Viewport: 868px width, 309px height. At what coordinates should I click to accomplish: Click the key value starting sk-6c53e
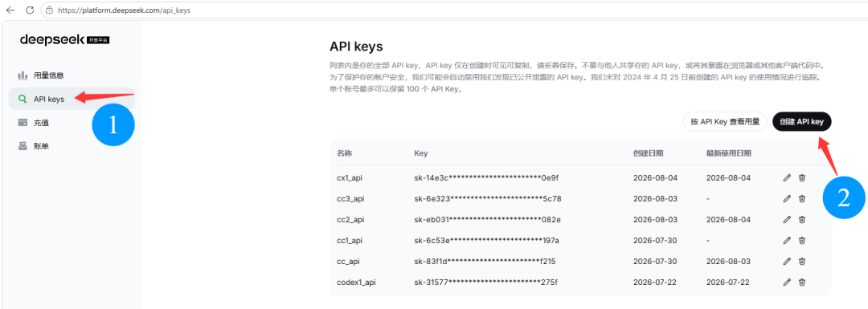486,241
